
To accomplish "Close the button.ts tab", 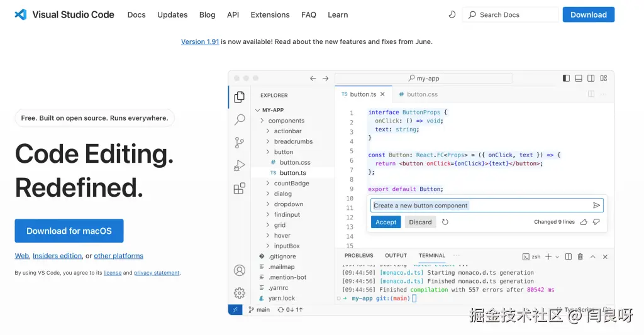I will coord(382,94).
